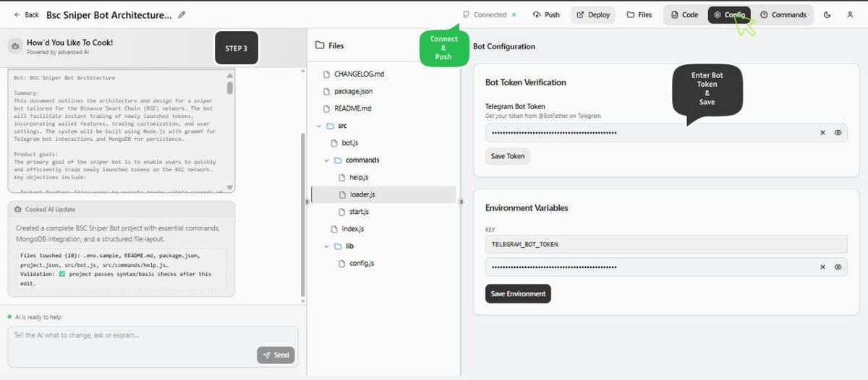
Task: Click Save Environment button
Action: pos(518,294)
